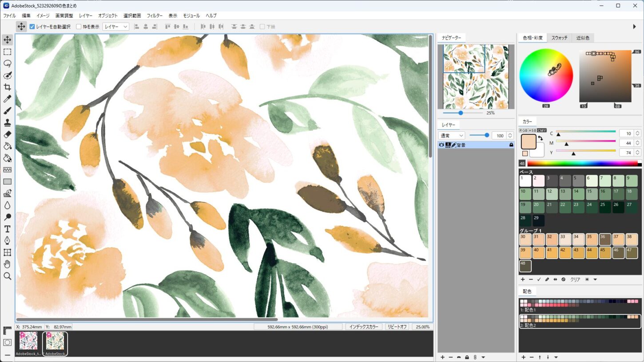Select the Eyedropper tool
Screen dimensions: 644x362
point(8,99)
